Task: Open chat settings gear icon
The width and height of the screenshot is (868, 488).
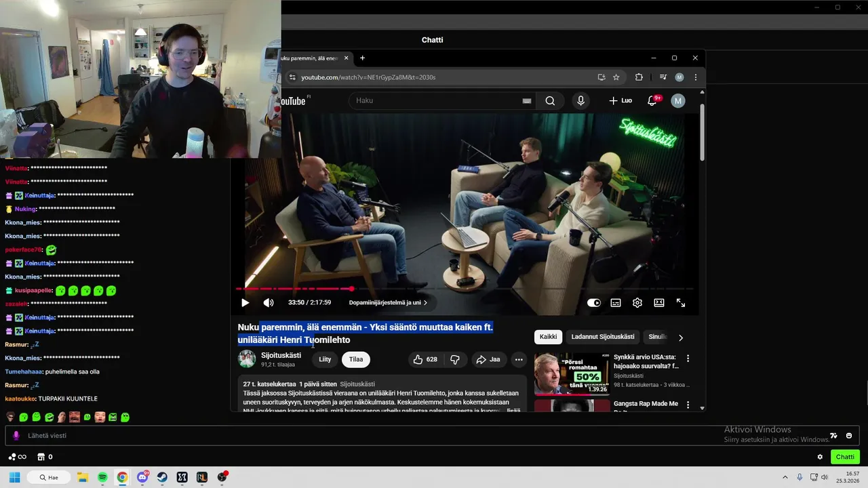Action: pos(820,457)
